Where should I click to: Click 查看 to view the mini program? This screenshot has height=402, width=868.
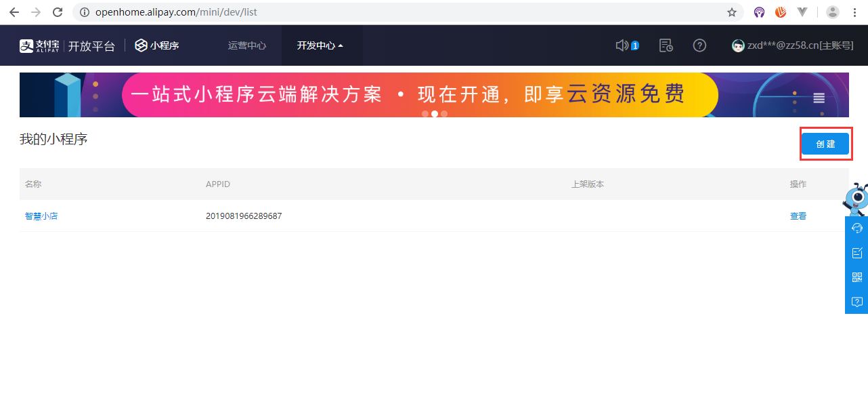798,216
